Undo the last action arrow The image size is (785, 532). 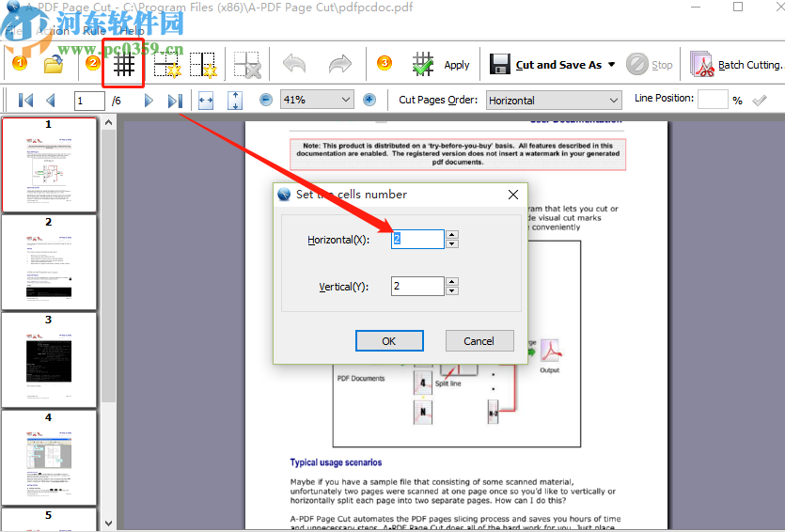[x=294, y=64]
